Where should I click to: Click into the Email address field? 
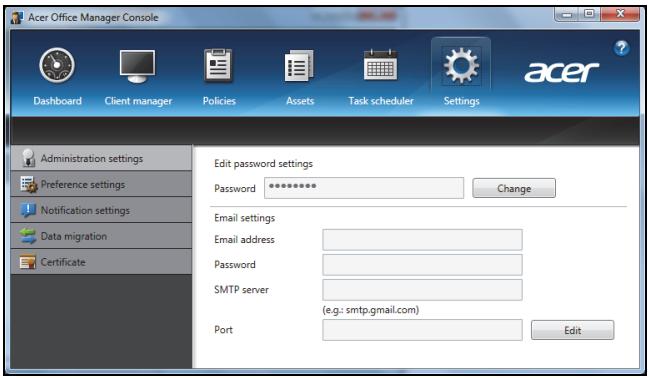[422, 240]
